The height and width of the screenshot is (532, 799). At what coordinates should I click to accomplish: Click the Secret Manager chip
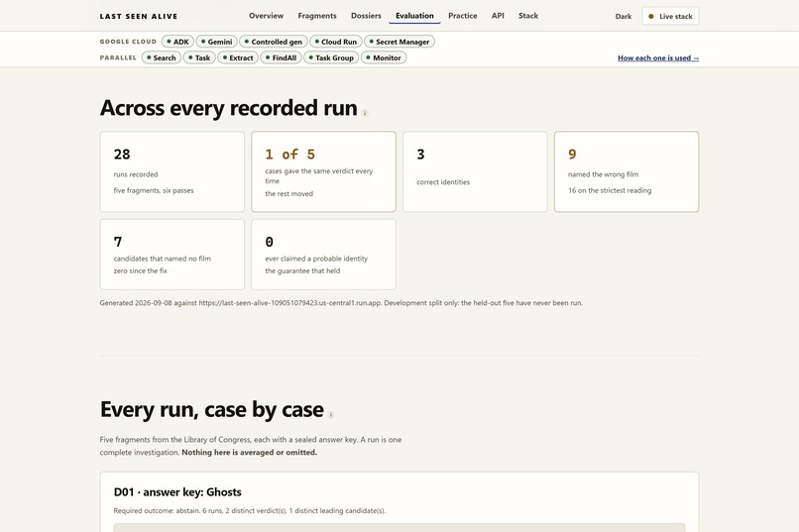399,42
